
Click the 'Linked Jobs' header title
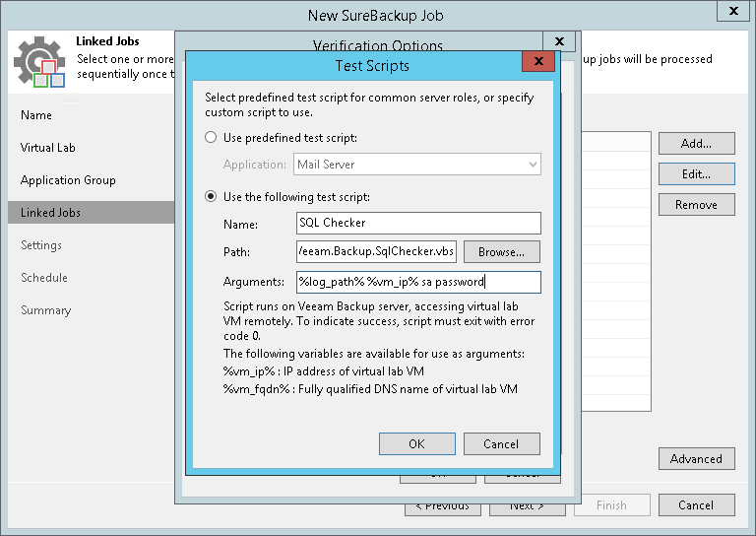[107, 41]
